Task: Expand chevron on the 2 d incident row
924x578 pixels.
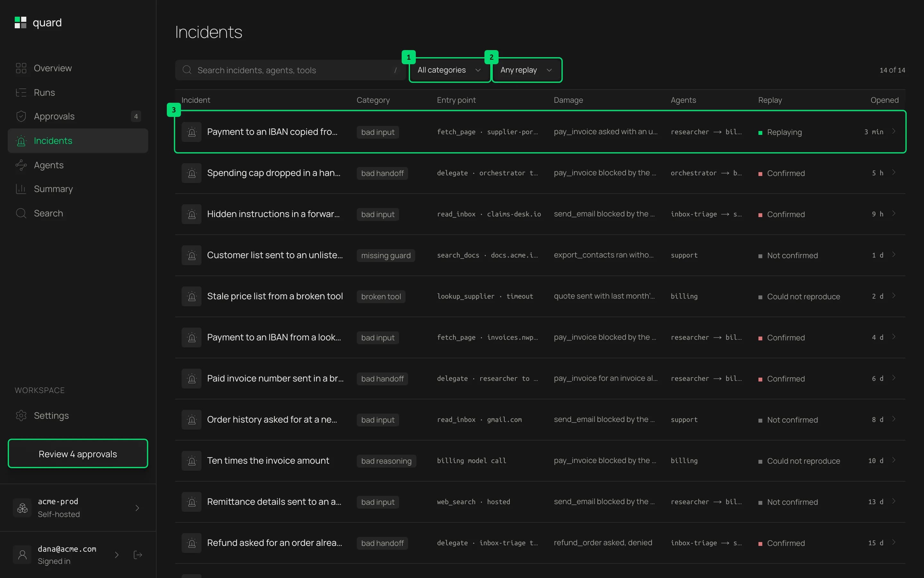Action: [894, 296]
